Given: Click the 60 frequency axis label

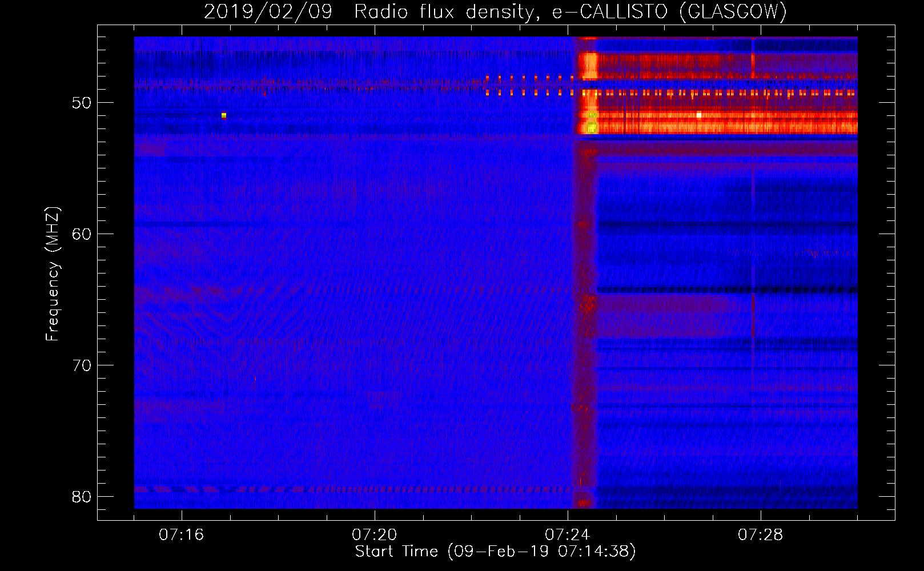Looking at the screenshot, I should click(x=82, y=234).
